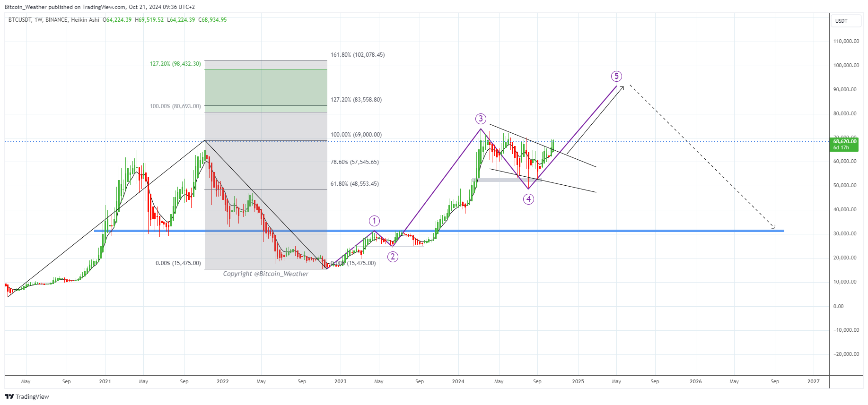This screenshot has width=868, height=405.
Task: Click the Bitcoin_Weather published header text
Action: point(100,7)
